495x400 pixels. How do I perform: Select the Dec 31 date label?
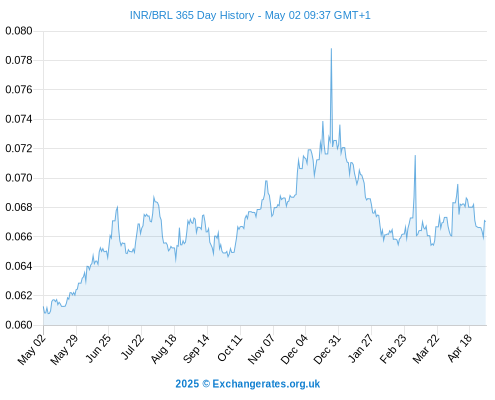point(327,349)
